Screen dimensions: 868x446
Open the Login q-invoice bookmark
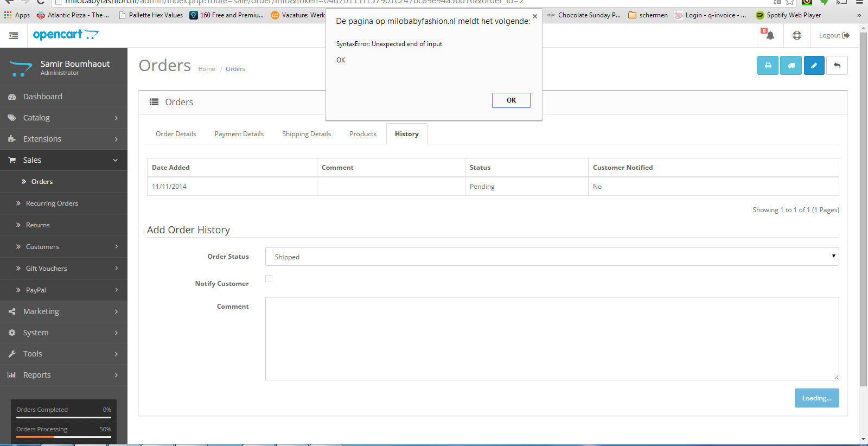point(710,15)
